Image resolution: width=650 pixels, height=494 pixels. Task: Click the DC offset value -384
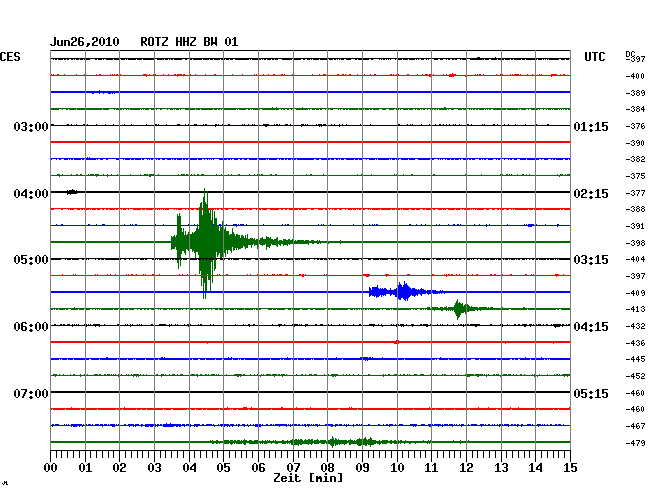tap(635, 109)
